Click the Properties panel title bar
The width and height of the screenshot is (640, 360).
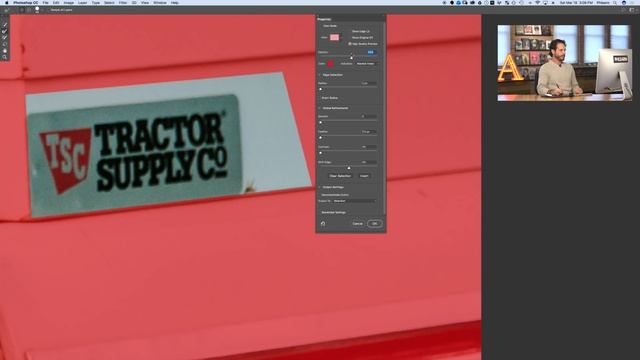click(x=351, y=19)
